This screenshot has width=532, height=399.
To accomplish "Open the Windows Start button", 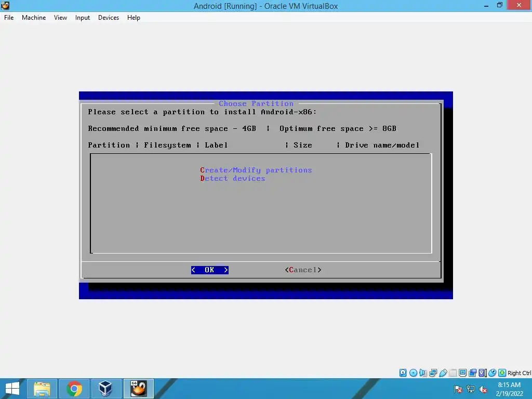I will 12,389.
